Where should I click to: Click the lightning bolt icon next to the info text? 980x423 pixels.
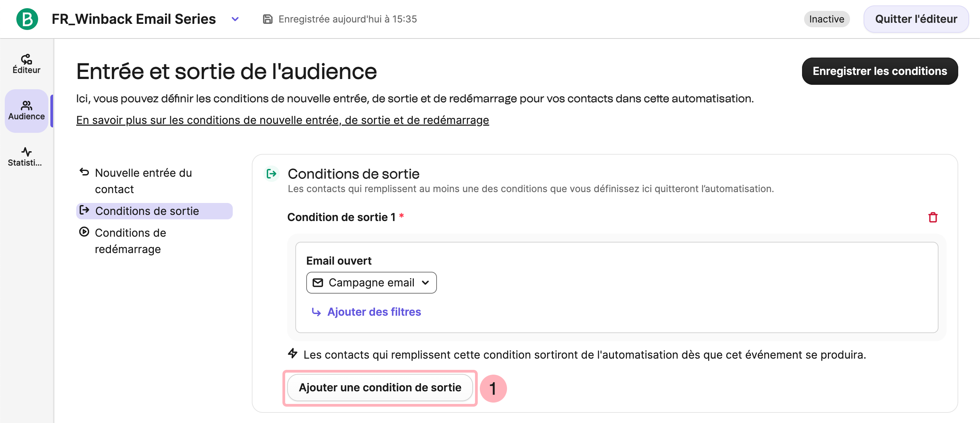292,354
